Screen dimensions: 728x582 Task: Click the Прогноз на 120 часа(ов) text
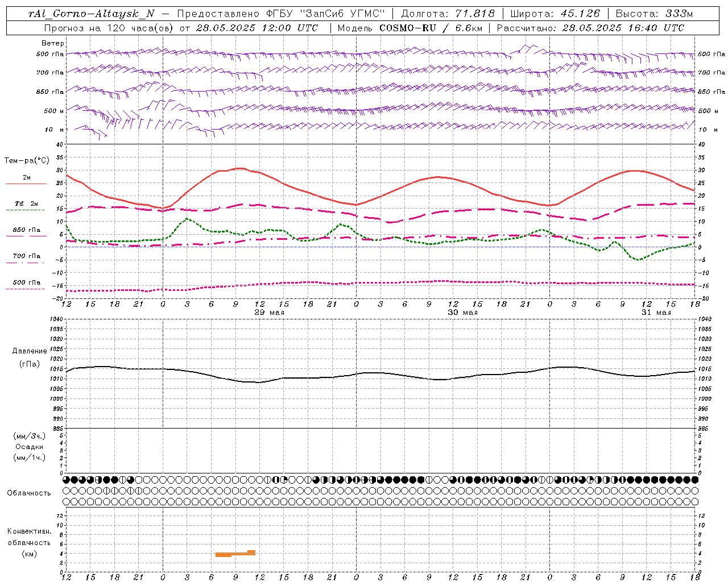[x=110, y=28]
